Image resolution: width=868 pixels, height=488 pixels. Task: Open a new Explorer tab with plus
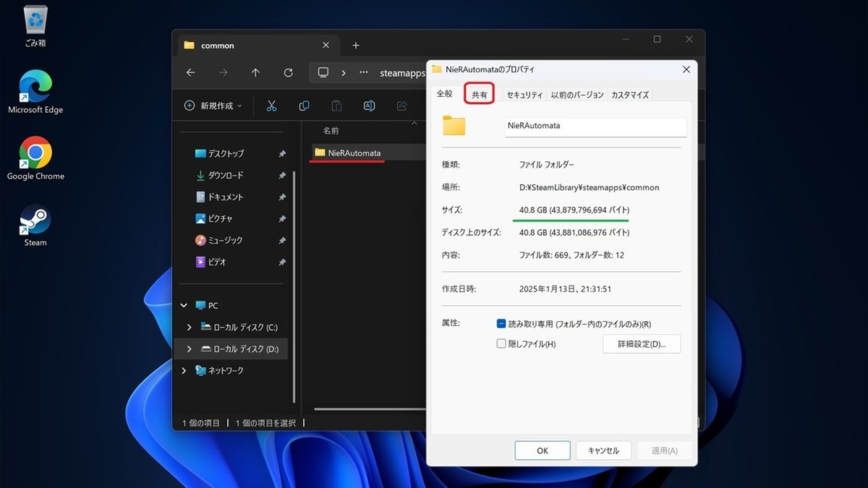(355, 46)
